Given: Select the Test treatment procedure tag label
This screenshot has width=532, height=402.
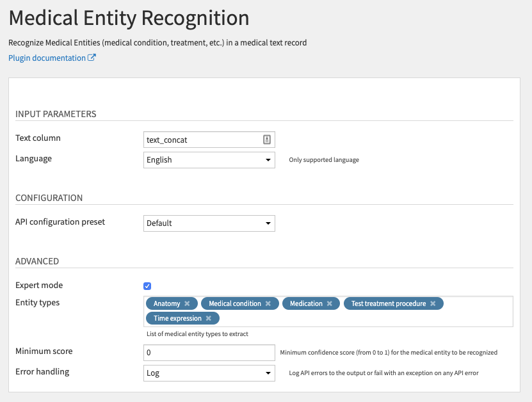Looking at the screenshot, I should 388,303.
